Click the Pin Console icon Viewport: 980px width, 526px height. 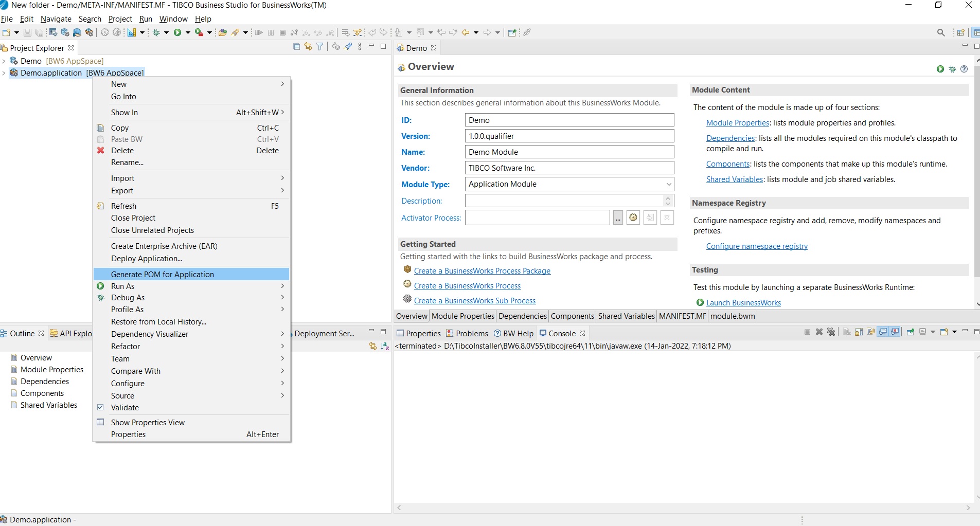[910, 332]
